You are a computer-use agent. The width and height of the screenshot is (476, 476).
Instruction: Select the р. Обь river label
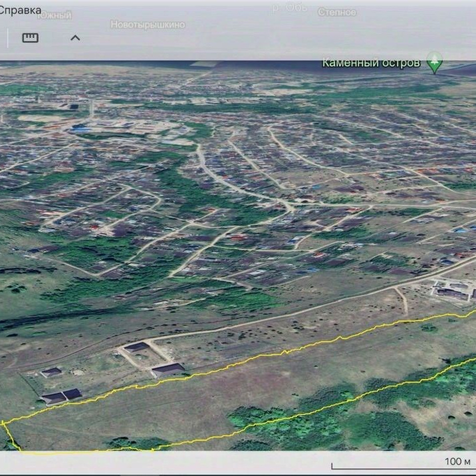coord(287,7)
